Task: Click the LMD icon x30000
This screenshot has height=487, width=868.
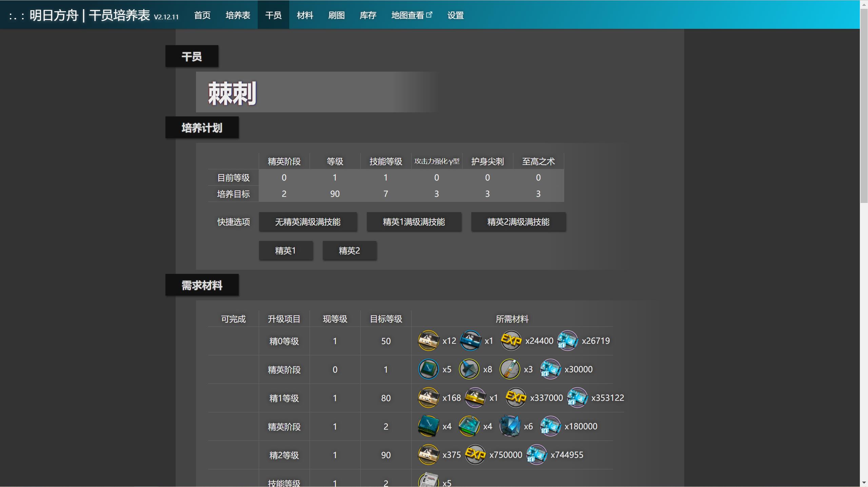Action: tap(551, 369)
